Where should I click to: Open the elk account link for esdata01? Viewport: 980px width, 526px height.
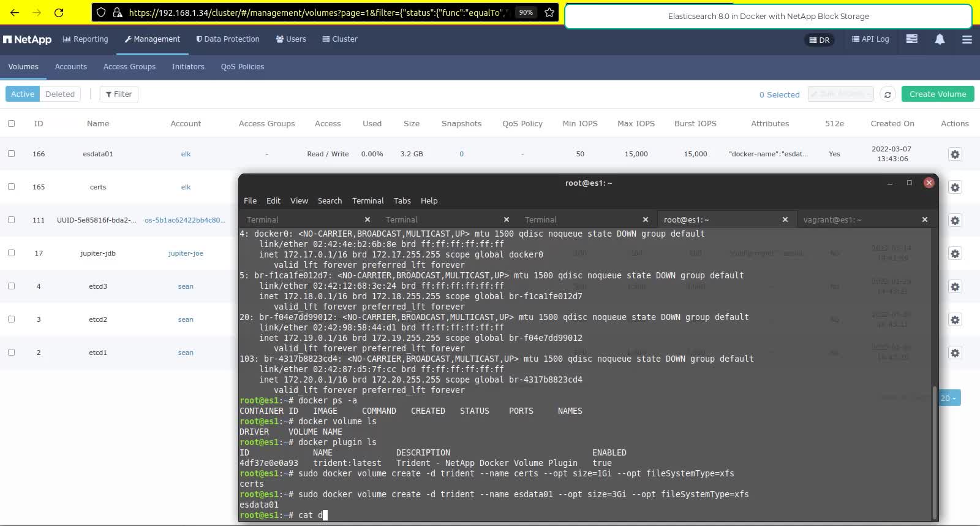click(x=186, y=154)
